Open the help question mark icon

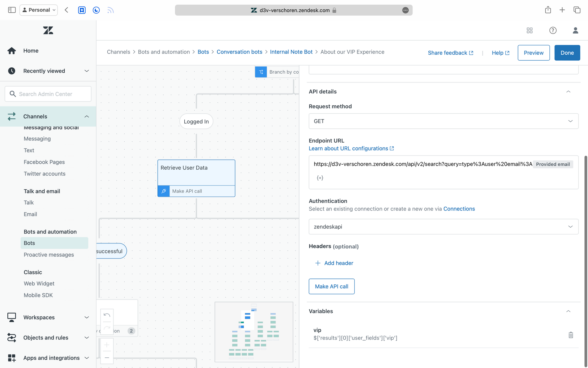click(x=553, y=30)
